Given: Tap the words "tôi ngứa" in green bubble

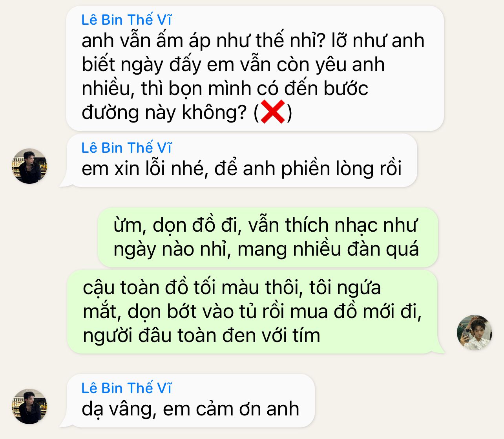Looking at the screenshot, I should pyautogui.click(x=345, y=287).
